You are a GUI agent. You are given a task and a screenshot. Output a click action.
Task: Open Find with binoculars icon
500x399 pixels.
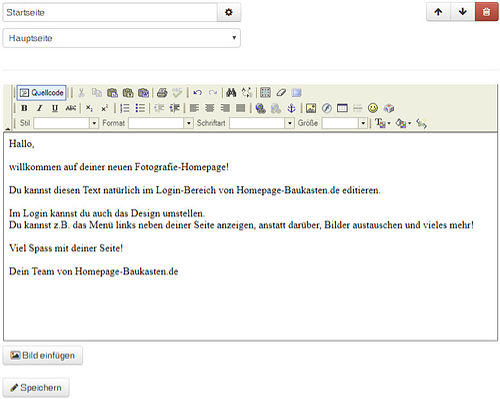click(x=231, y=93)
